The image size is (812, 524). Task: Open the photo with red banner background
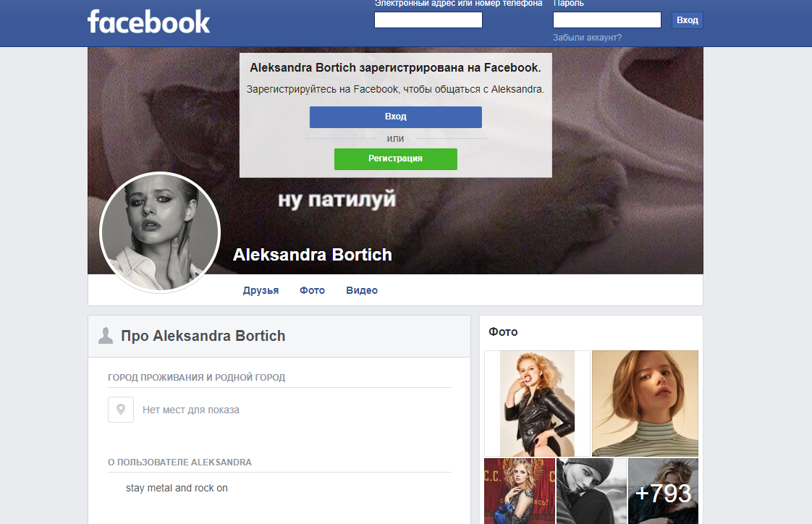point(520,491)
